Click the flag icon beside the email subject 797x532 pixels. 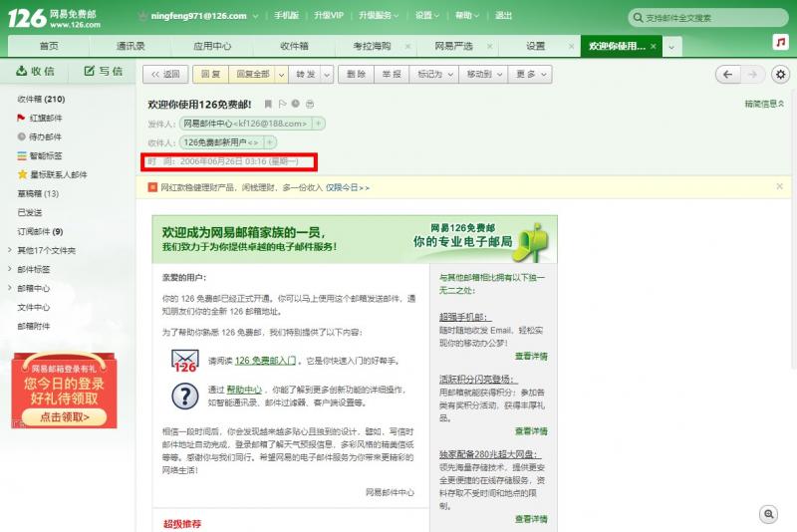[x=282, y=105]
